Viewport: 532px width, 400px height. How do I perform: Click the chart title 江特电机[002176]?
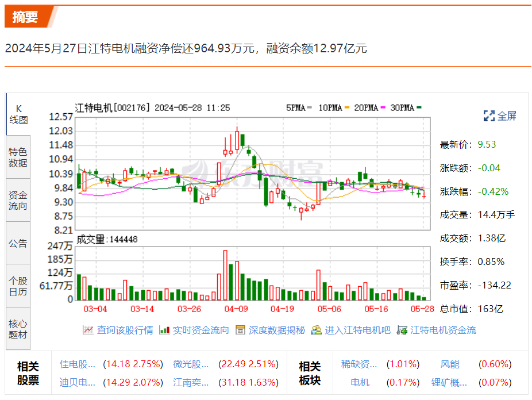click(112, 107)
